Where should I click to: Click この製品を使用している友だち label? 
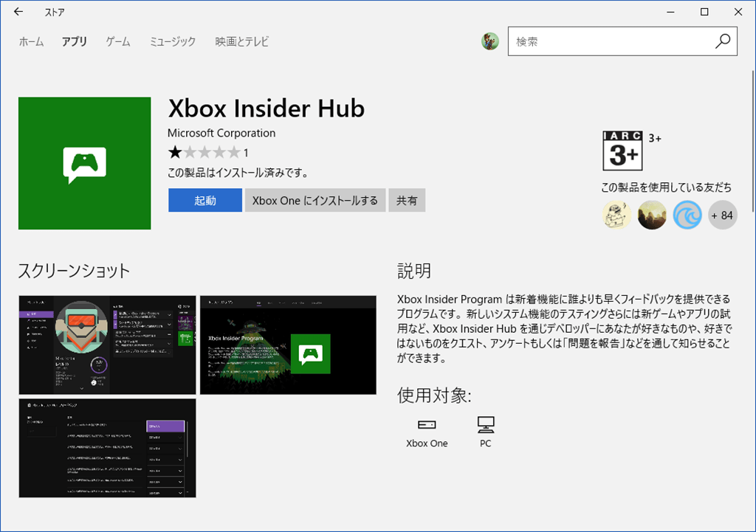(x=667, y=187)
